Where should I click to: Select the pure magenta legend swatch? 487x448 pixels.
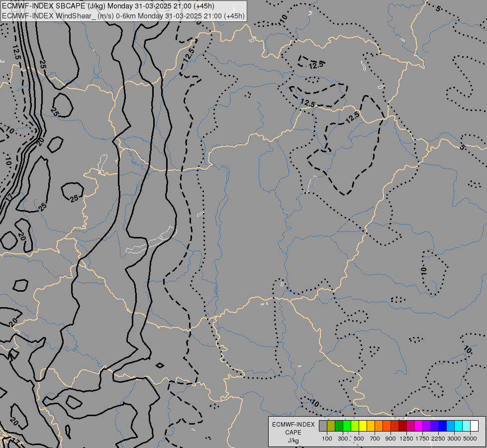tap(418, 426)
